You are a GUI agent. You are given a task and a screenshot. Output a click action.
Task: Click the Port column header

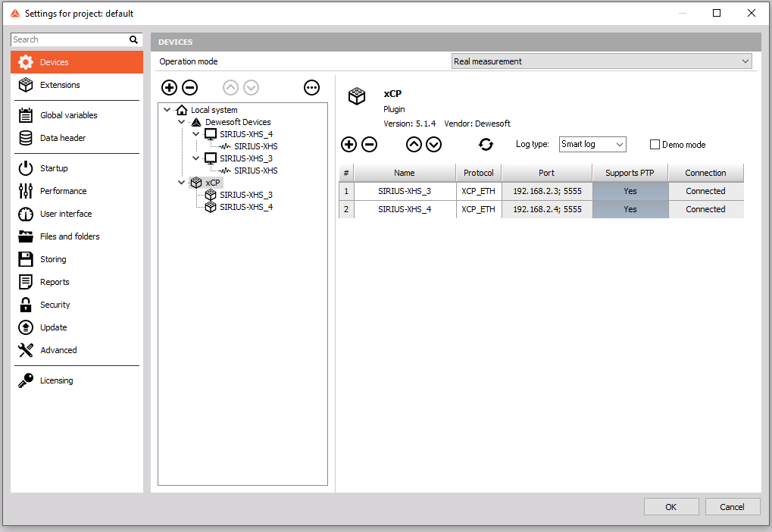[x=546, y=173]
